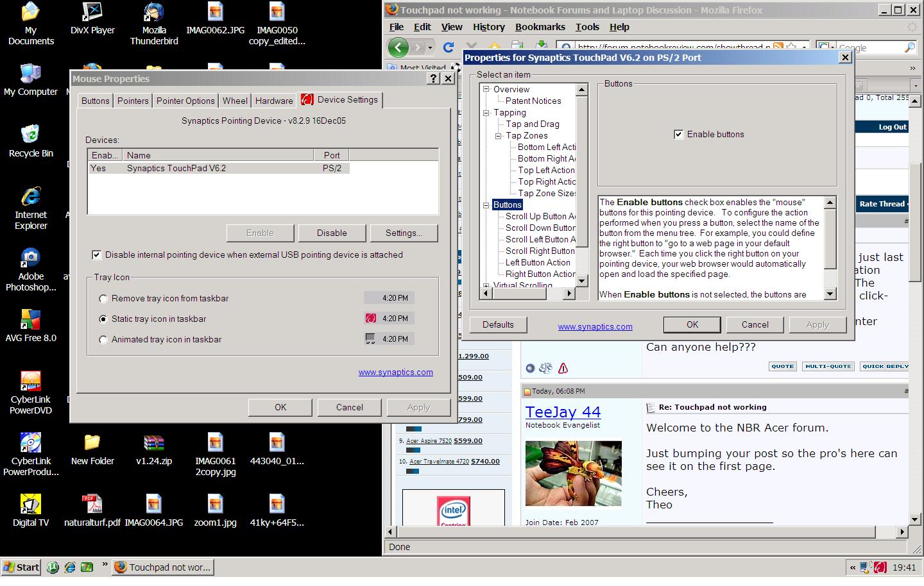This screenshot has width=924, height=586.
Task: Switch to the Pointer Options tab
Action: coord(185,101)
